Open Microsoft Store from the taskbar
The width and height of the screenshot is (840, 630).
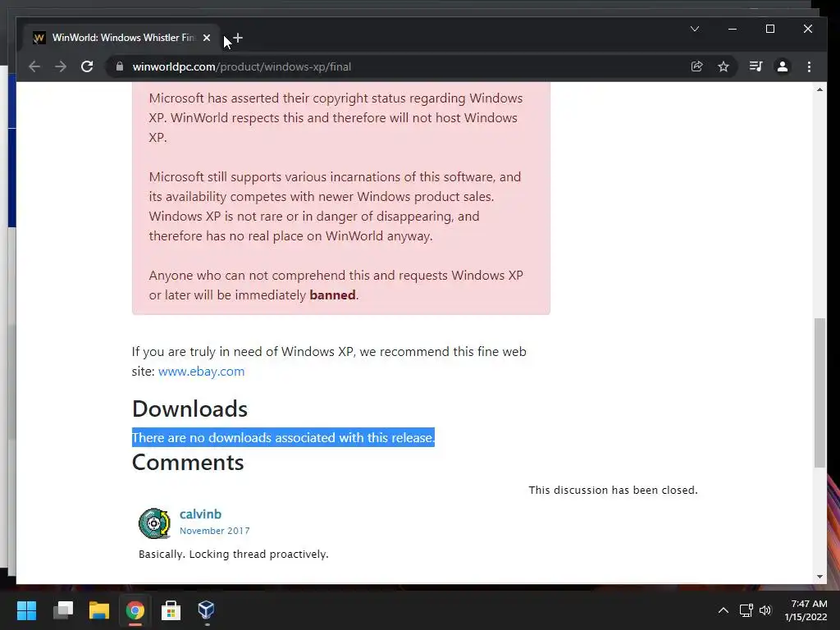coord(171,610)
